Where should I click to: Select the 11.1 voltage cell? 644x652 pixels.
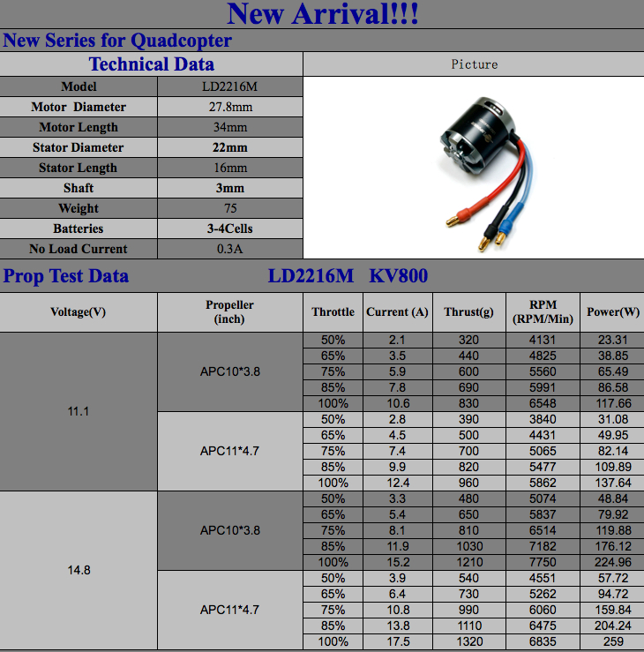(x=79, y=412)
